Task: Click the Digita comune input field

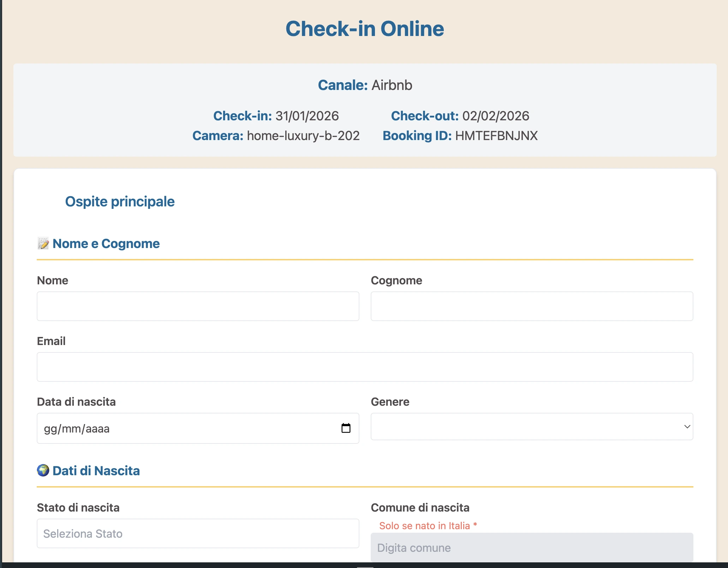Action: point(532,548)
